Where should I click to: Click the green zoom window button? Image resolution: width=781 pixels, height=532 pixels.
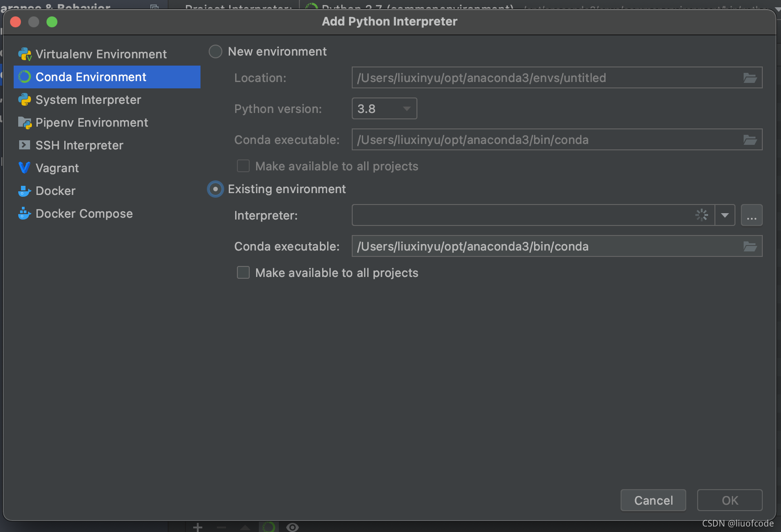coord(52,22)
